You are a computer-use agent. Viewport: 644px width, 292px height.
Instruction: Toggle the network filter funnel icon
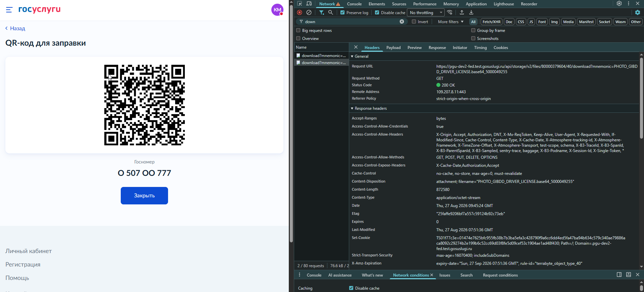[x=321, y=12]
